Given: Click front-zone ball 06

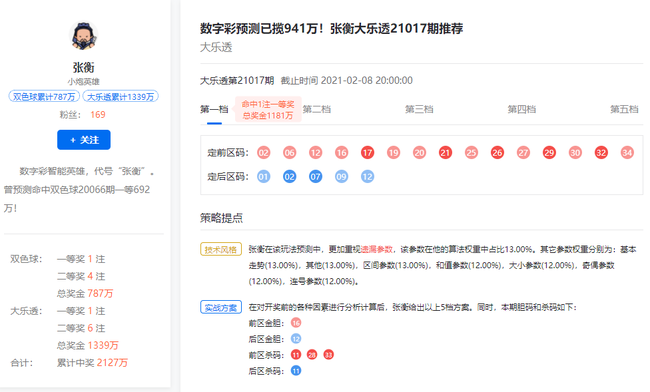Looking at the screenshot, I should coord(289,153).
